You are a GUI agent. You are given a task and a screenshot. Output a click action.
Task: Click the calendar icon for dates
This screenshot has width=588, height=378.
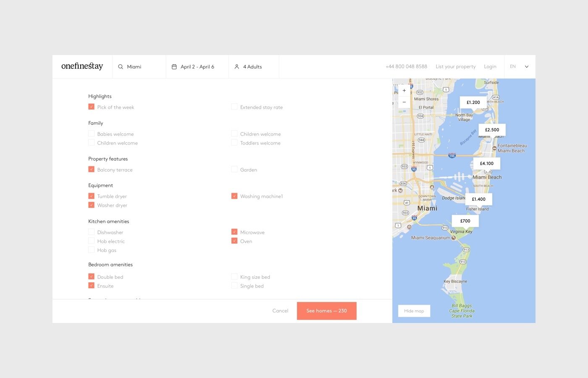[174, 67]
